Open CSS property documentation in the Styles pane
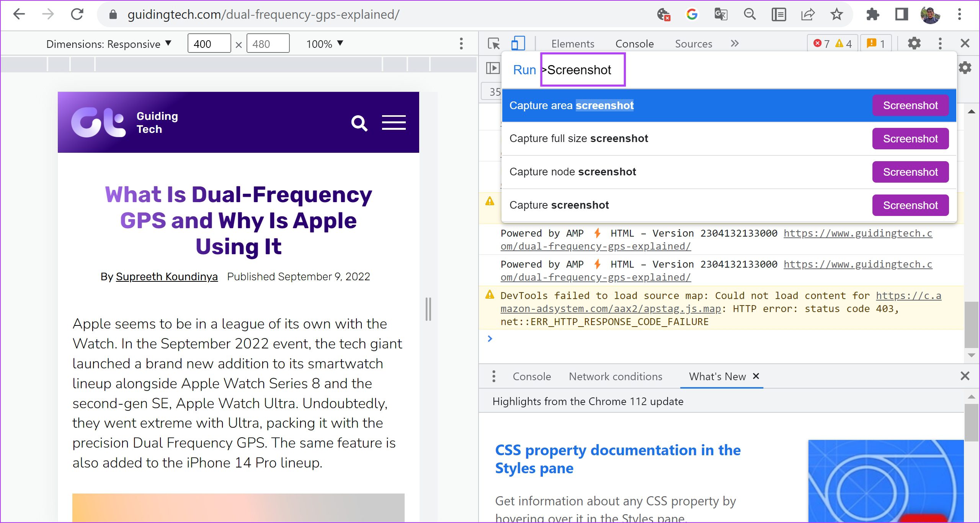Screen dimensions: 980x523 click(x=617, y=459)
